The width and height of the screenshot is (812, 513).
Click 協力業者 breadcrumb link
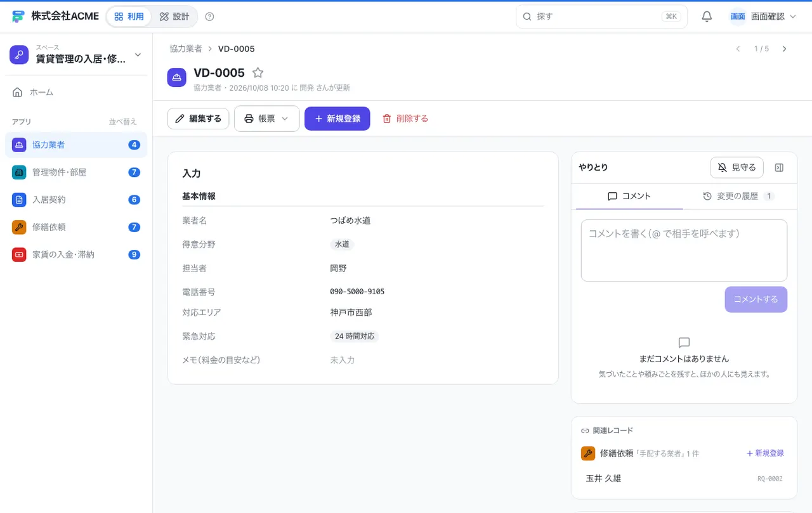point(186,49)
